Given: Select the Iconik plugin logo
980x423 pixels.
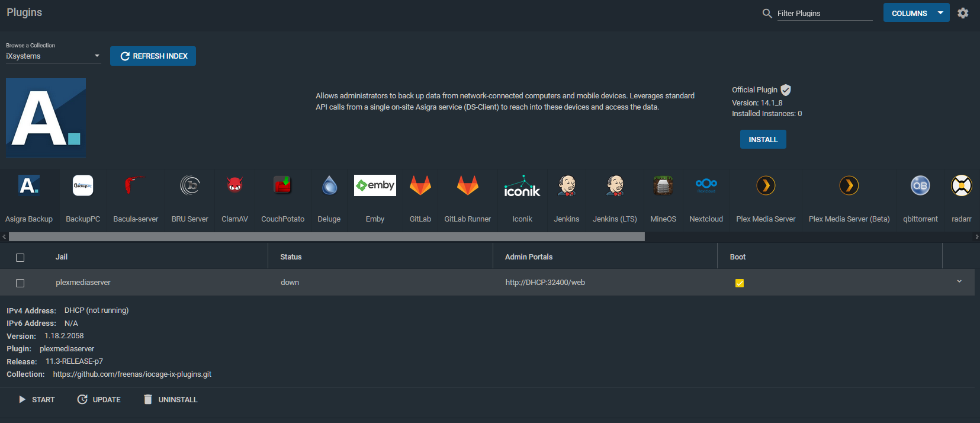Looking at the screenshot, I should 522,185.
